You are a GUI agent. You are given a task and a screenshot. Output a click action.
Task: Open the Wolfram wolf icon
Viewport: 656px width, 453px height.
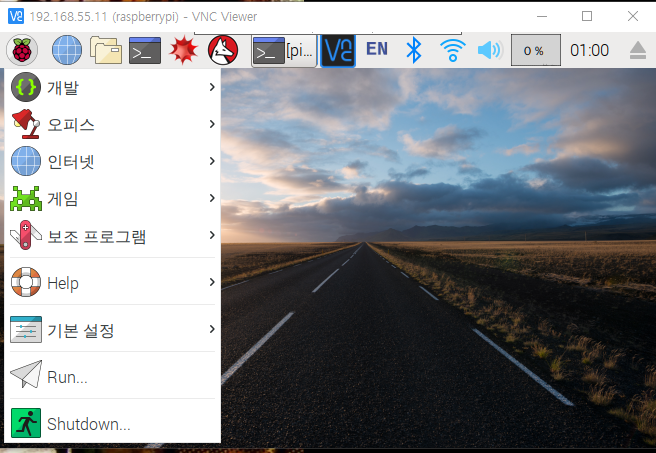pos(223,50)
